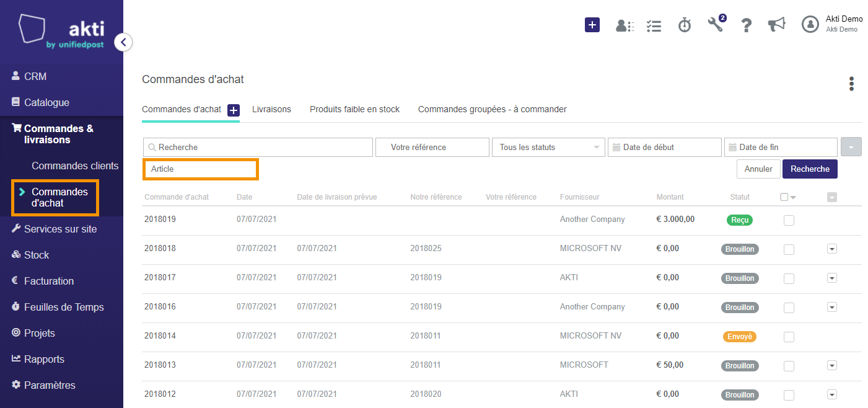Image resolution: width=868 pixels, height=408 pixels.
Task: Click the Reçu status badge of 2018019
Action: [740, 220]
